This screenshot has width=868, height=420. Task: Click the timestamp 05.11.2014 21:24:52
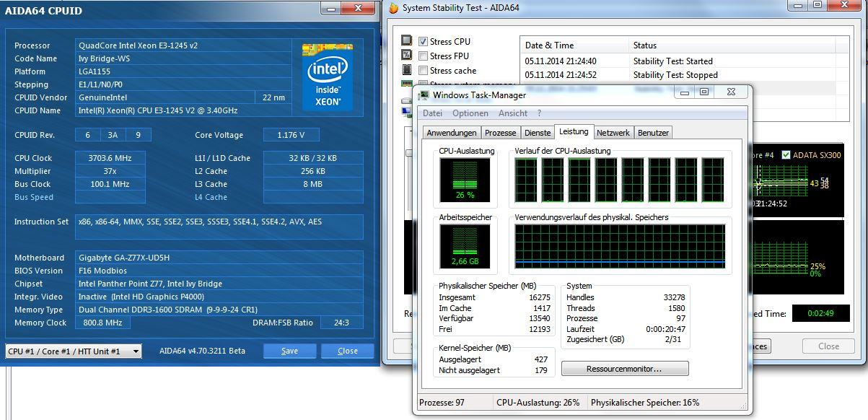(561, 75)
